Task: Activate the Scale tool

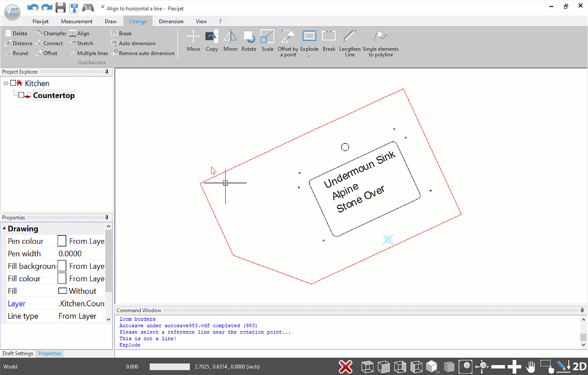Action: 267,40
